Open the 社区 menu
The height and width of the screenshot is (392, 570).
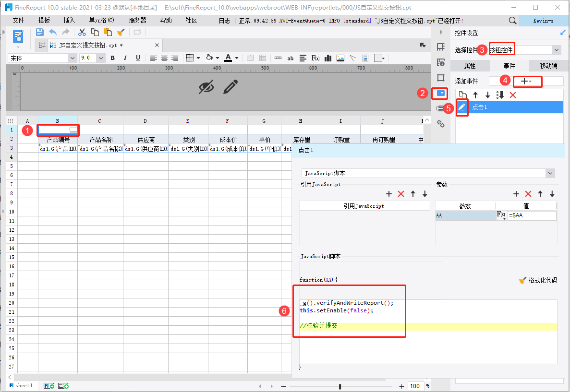coord(191,20)
